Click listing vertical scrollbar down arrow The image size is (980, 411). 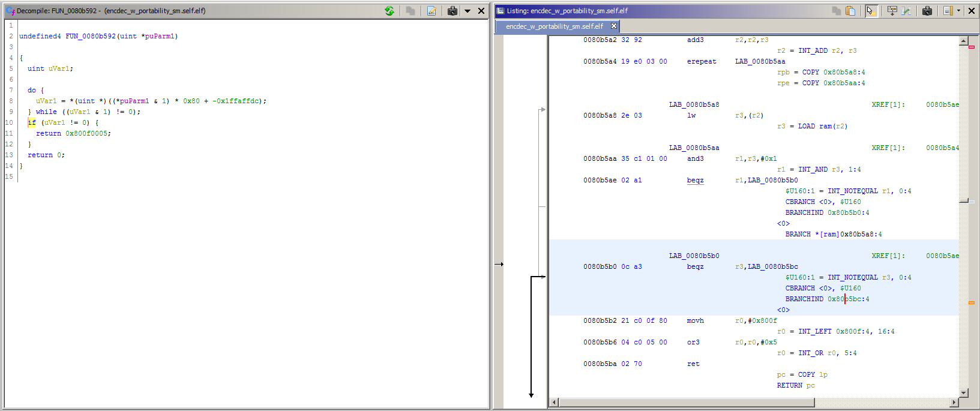click(x=964, y=393)
